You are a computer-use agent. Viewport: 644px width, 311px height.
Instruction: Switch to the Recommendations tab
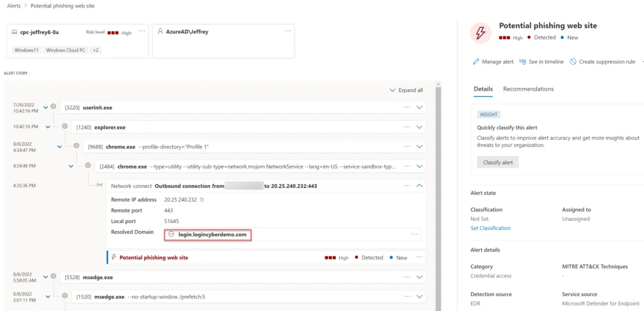coord(528,89)
